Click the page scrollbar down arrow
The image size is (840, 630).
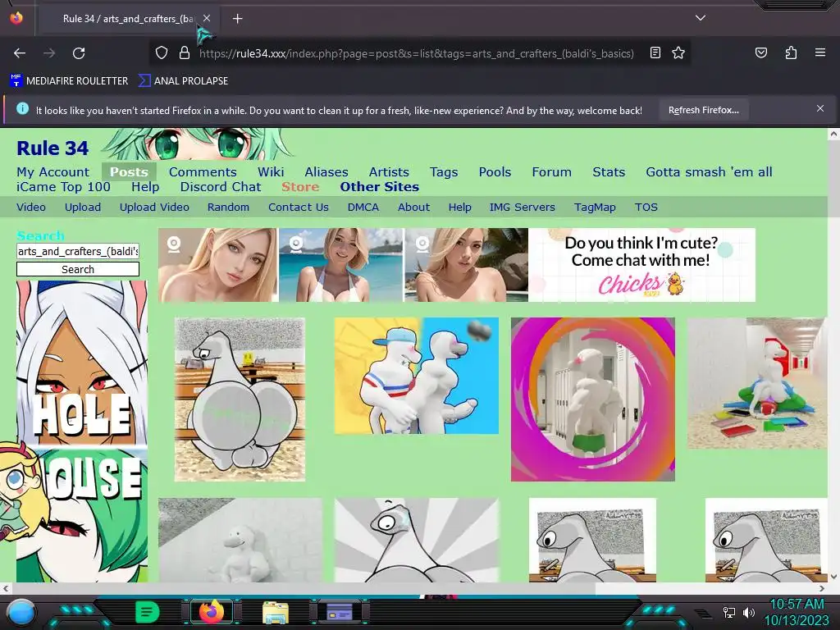833,577
